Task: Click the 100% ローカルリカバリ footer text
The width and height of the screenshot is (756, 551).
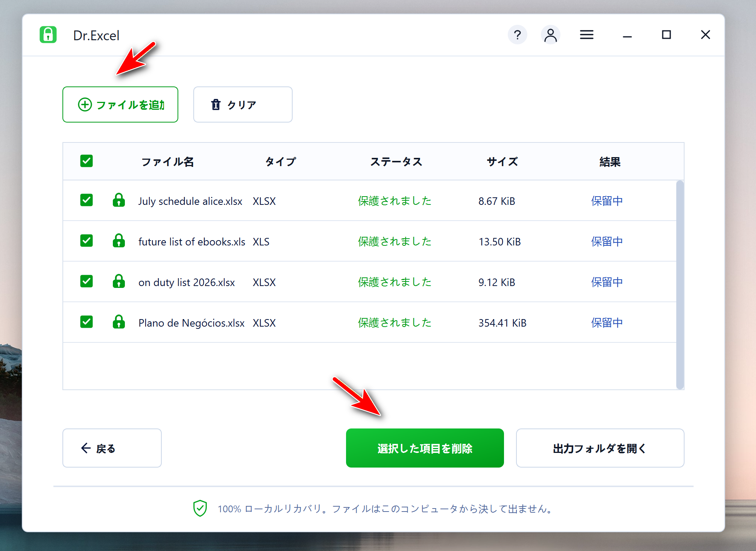Action: coord(385,509)
